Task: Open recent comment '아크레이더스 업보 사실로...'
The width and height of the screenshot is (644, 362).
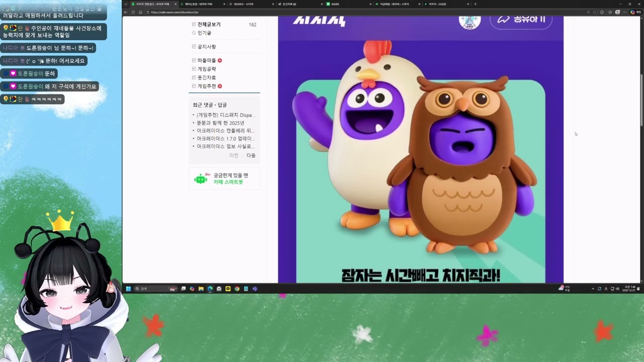Action: coord(225,146)
